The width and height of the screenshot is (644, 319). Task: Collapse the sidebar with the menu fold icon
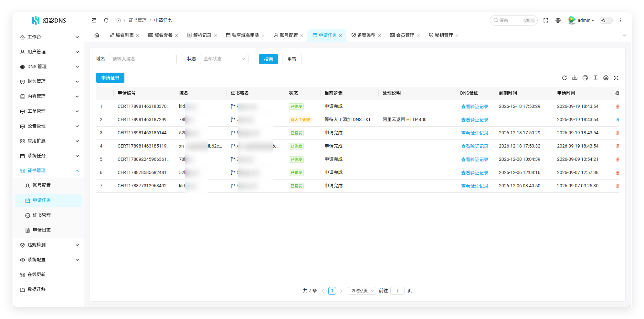(x=94, y=20)
